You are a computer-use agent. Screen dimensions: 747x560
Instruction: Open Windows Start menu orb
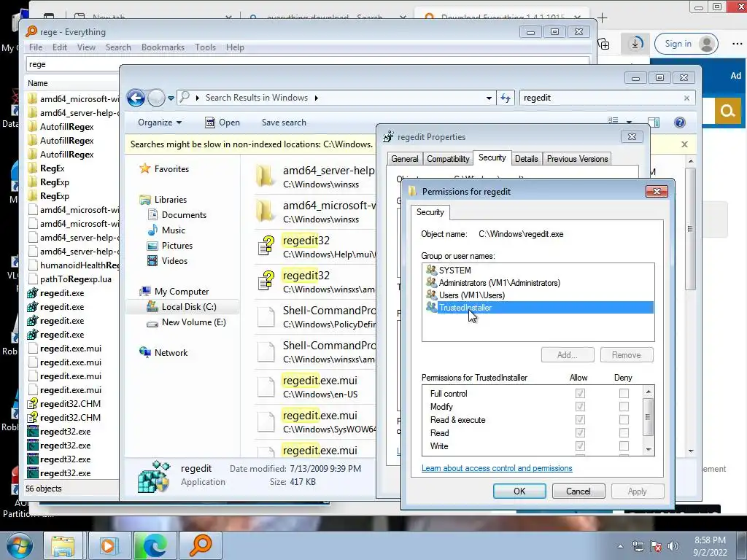(x=19, y=545)
